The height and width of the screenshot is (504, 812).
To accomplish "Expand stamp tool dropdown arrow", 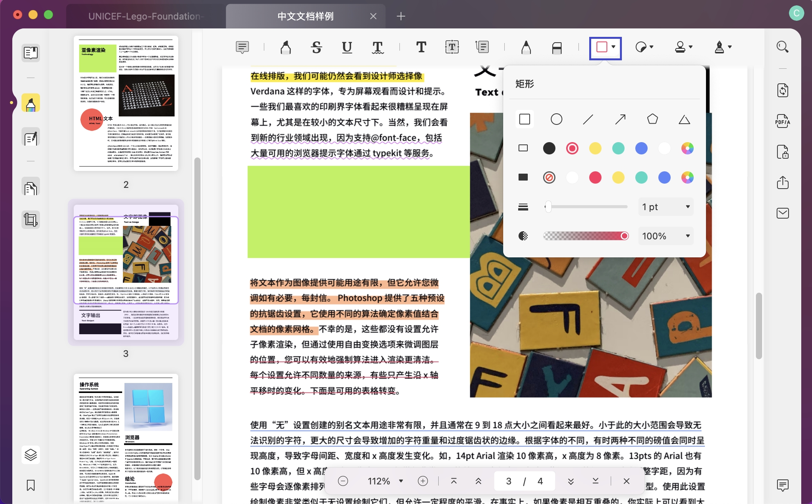I will point(691,47).
